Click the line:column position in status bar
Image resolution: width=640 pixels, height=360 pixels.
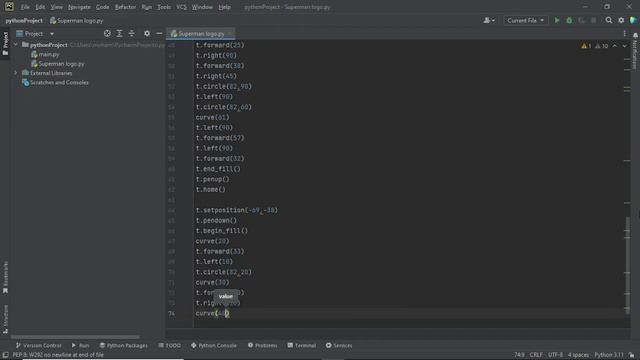[x=519, y=355]
